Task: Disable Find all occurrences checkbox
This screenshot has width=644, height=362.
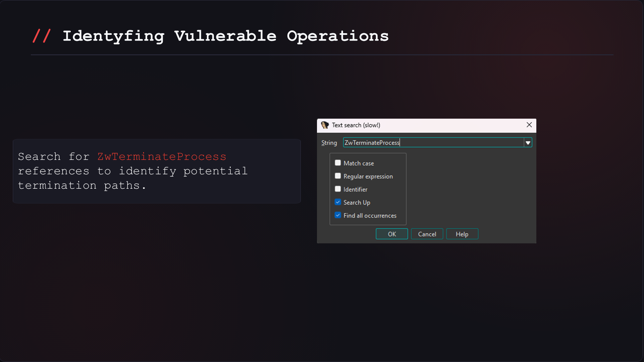Action: (338, 215)
